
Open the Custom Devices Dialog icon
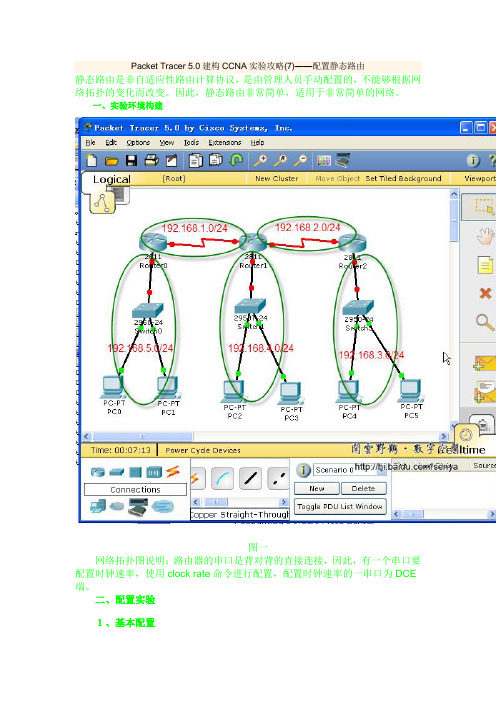click(343, 160)
